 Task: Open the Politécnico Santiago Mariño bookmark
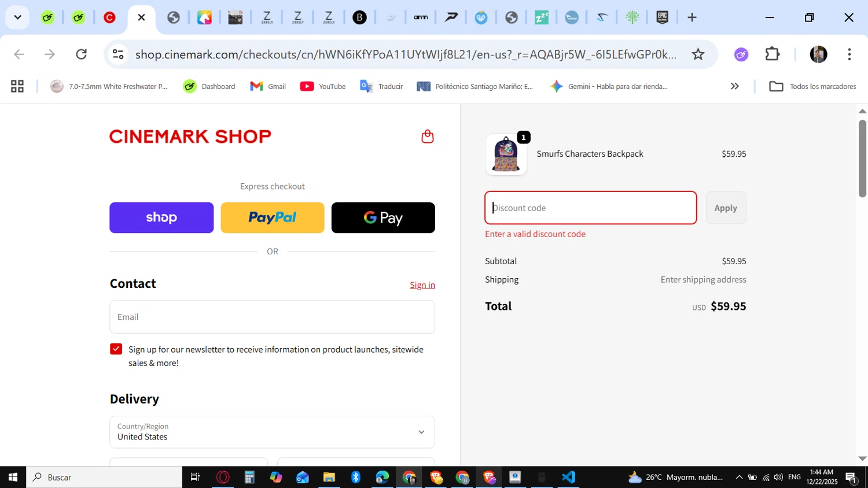tap(475, 86)
